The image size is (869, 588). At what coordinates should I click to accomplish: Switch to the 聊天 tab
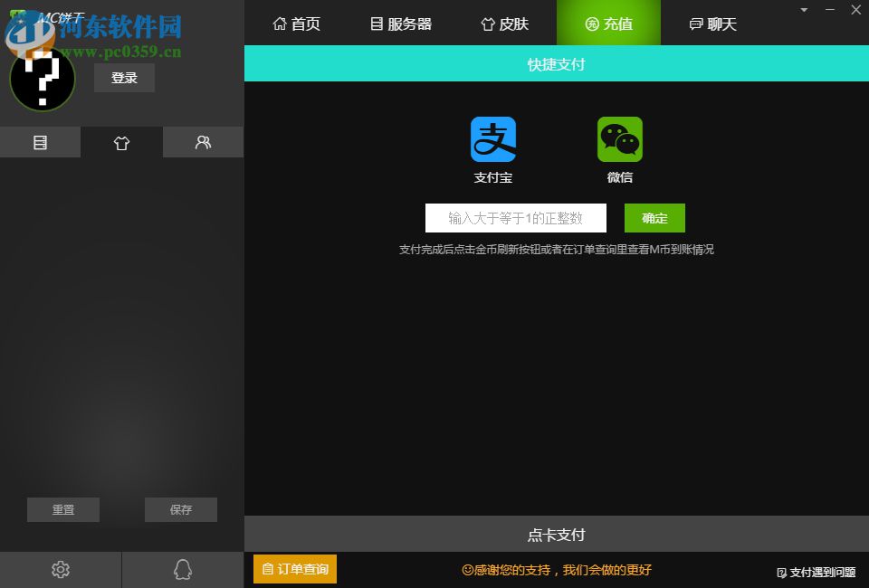click(x=712, y=24)
